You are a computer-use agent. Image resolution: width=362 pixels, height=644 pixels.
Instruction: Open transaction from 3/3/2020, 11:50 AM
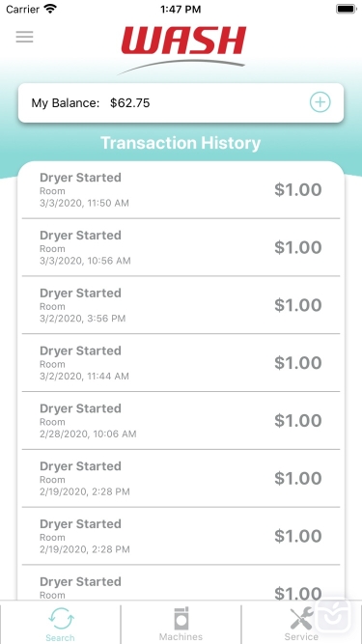click(181, 190)
